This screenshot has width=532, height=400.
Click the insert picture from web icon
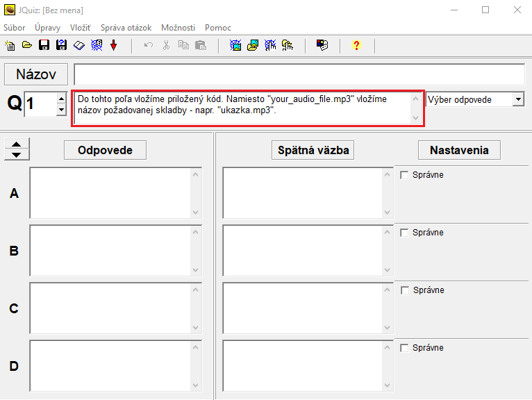235,46
